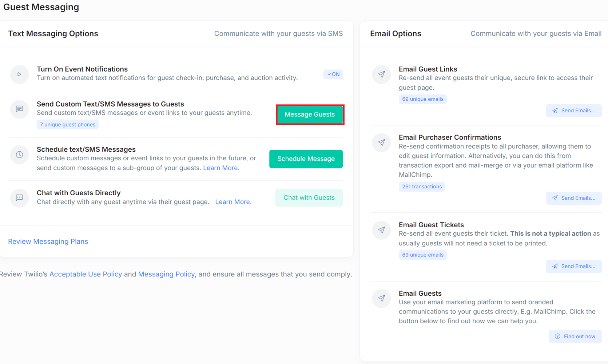608x364 pixels.
Task: Open the Review Messaging Plans link
Action: (x=48, y=241)
